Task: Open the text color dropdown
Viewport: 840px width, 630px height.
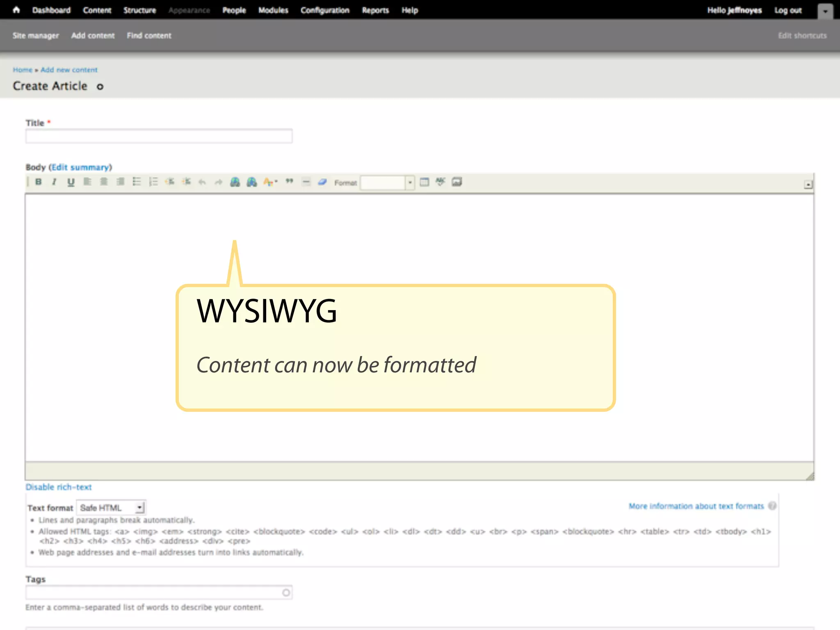Action: coord(270,182)
